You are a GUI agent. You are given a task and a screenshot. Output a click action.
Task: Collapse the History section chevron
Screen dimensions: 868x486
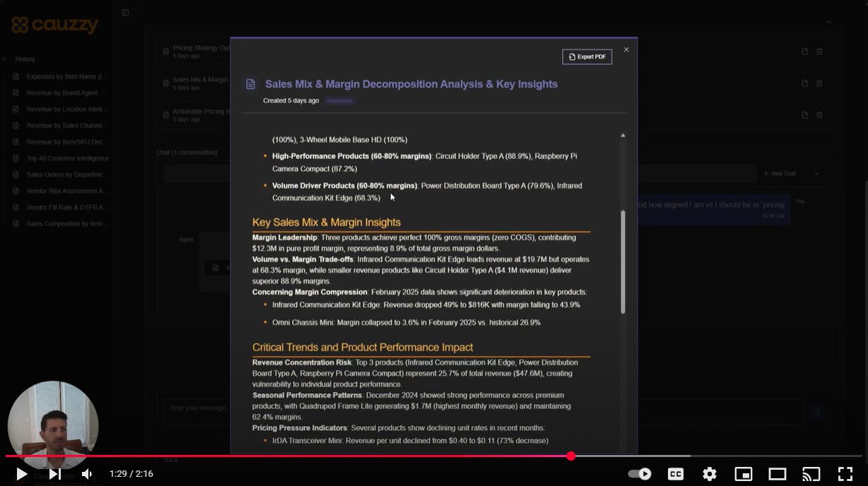[5, 59]
